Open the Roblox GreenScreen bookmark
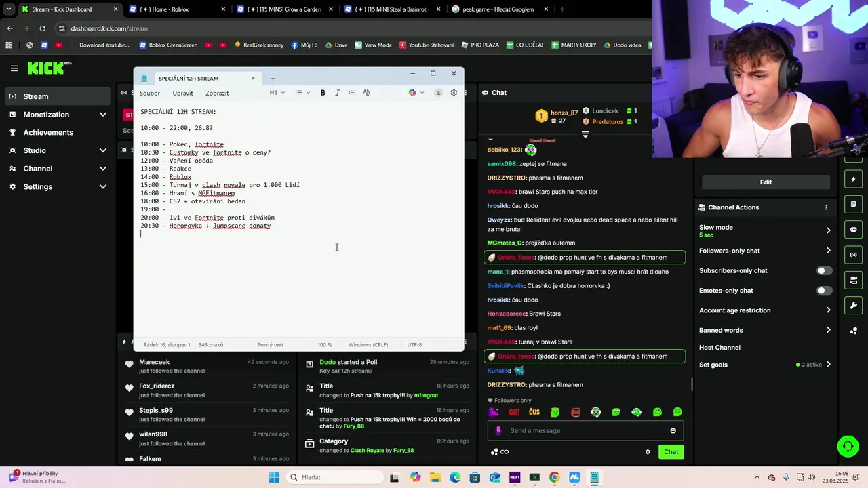This screenshot has width=868, height=488. (168, 45)
